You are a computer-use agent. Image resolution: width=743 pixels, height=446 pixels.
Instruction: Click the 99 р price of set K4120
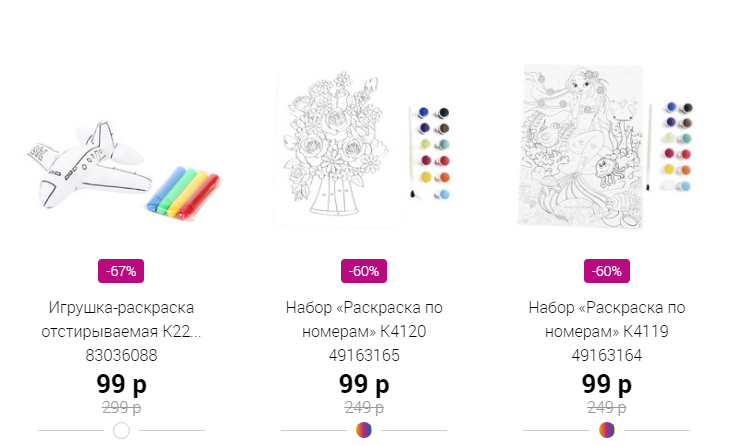(364, 383)
